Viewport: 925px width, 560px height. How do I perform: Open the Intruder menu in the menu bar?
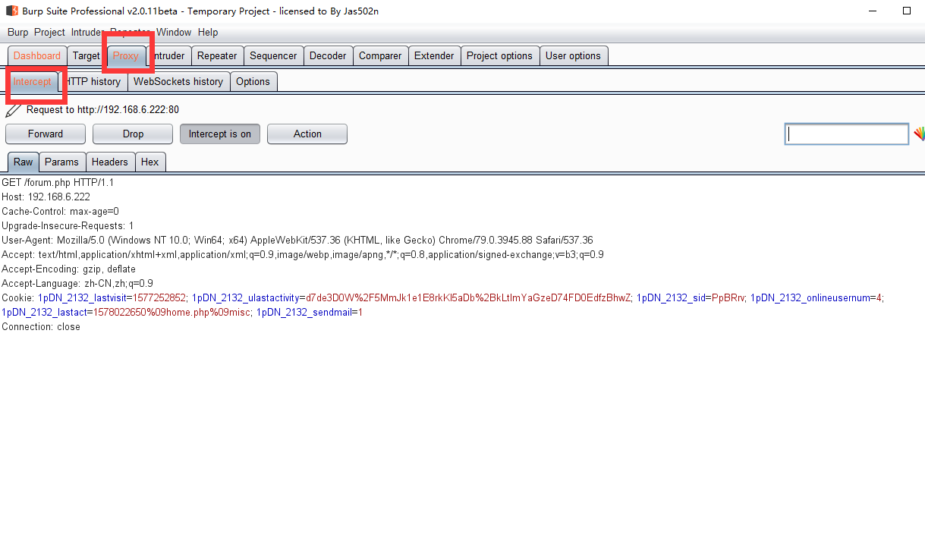click(x=87, y=33)
